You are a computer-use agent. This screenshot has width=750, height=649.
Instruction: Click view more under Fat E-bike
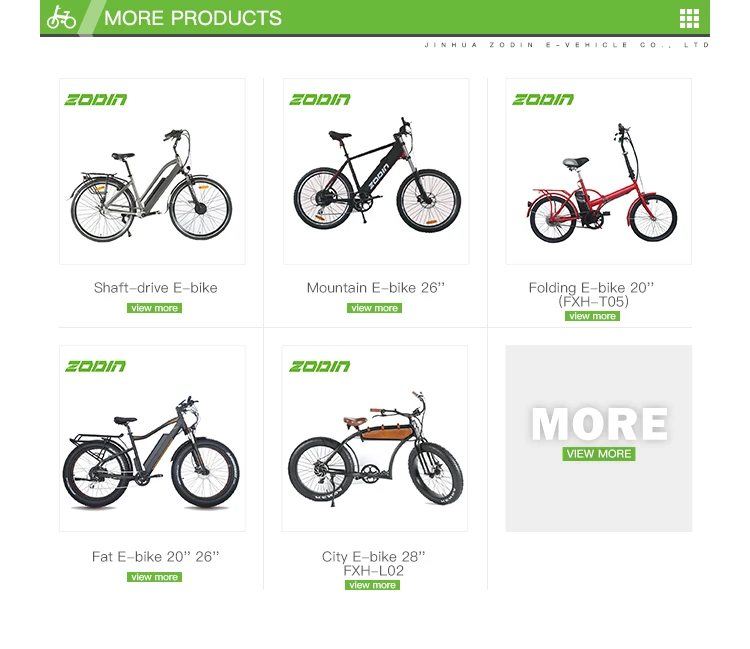click(154, 577)
